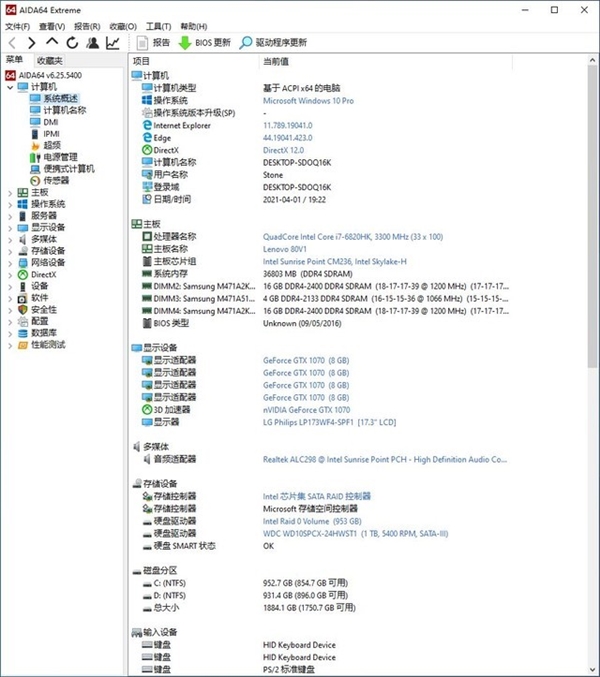Viewport: 600px width, 677px height.
Task: Open the Lenovo 80V1 motherboard link
Action: [284, 250]
